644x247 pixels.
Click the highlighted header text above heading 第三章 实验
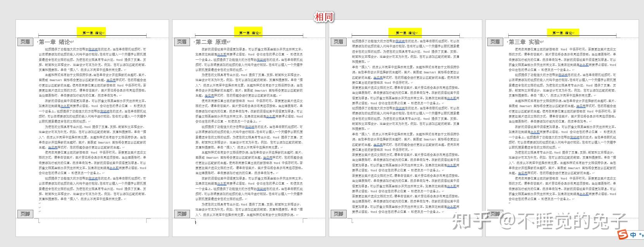click(x=563, y=33)
